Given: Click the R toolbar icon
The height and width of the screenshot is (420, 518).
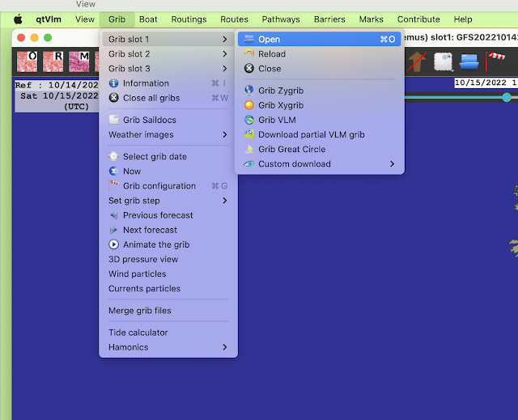Looking at the screenshot, I should (x=53, y=62).
